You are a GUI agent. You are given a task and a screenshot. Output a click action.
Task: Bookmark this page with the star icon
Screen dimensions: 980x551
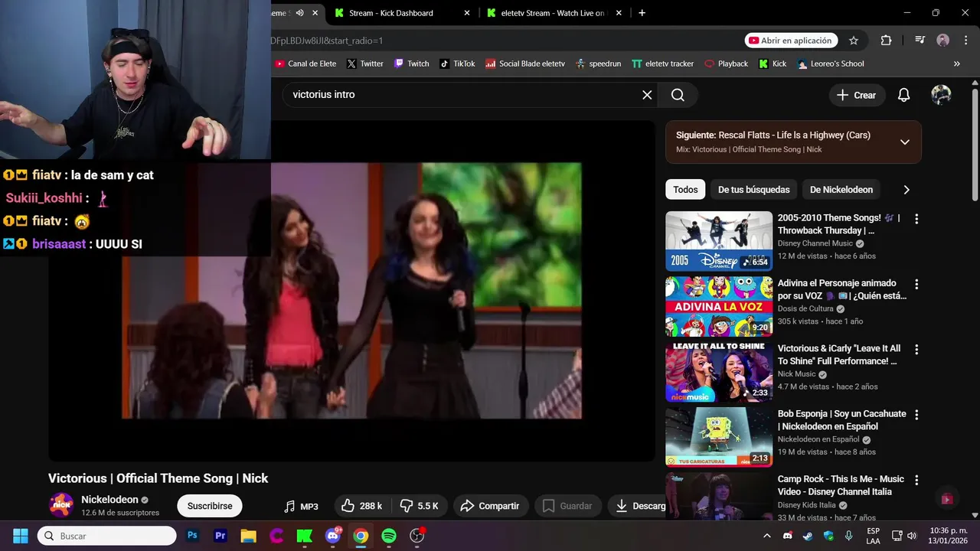click(x=854, y=41)
